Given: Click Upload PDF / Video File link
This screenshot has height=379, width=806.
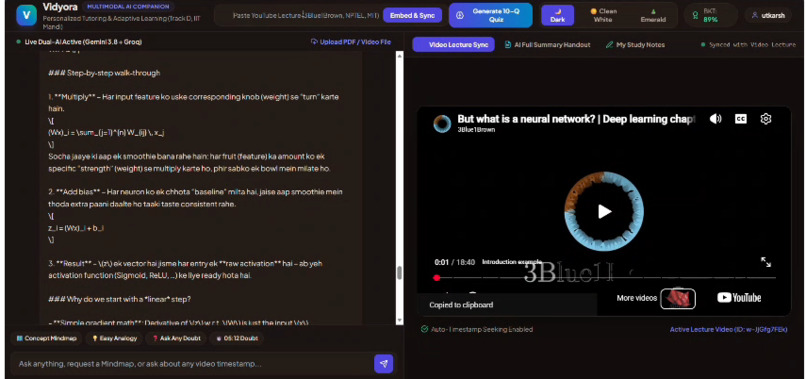Looking at the screenshot, I should click(351, 42).
